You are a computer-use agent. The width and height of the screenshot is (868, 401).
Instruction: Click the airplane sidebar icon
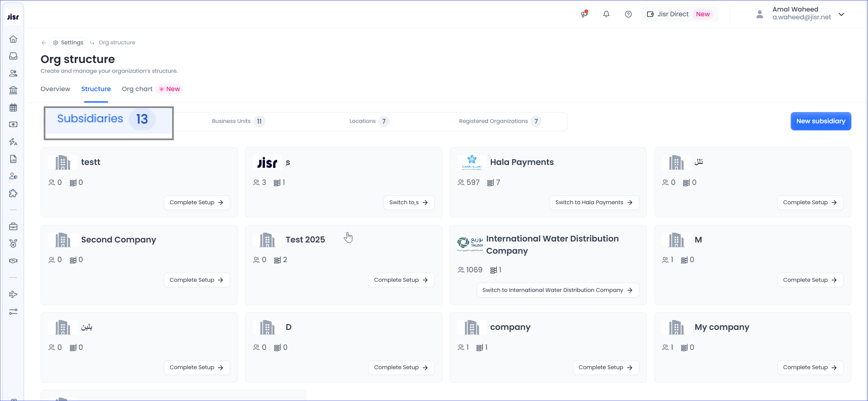click(x=13, y=294)
